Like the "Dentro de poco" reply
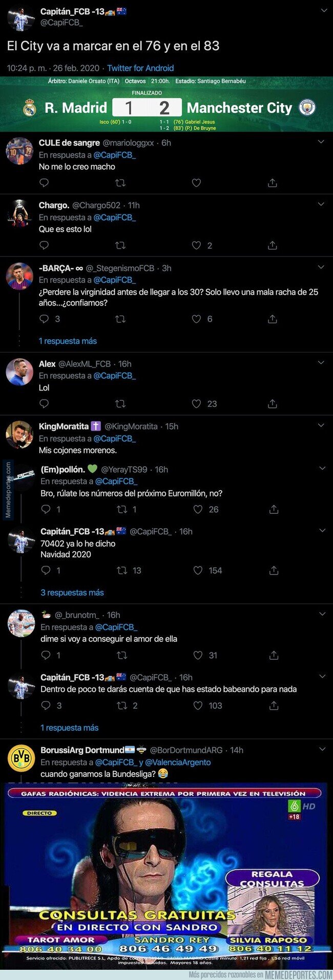 point(198,705)
